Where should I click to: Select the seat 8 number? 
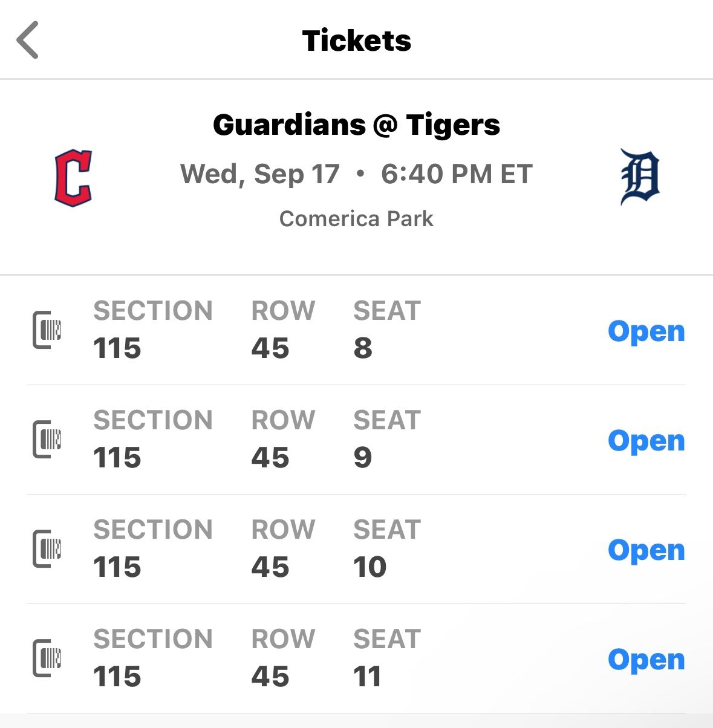(x=363, y=348)
